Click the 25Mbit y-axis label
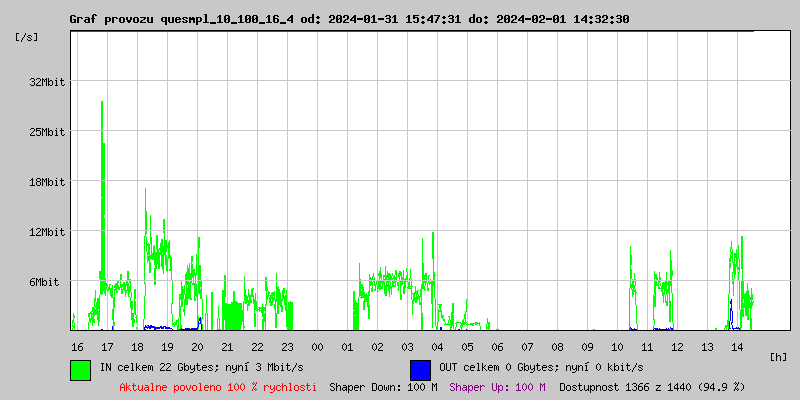Viewport: 800px width, 400px height. coord(46,132)
